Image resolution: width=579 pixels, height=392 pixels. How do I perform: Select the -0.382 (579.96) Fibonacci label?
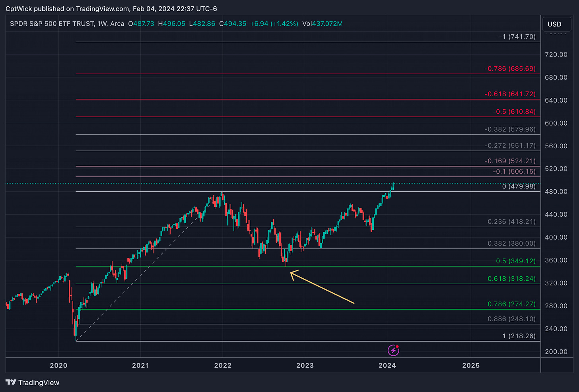(x=510, y=129)
